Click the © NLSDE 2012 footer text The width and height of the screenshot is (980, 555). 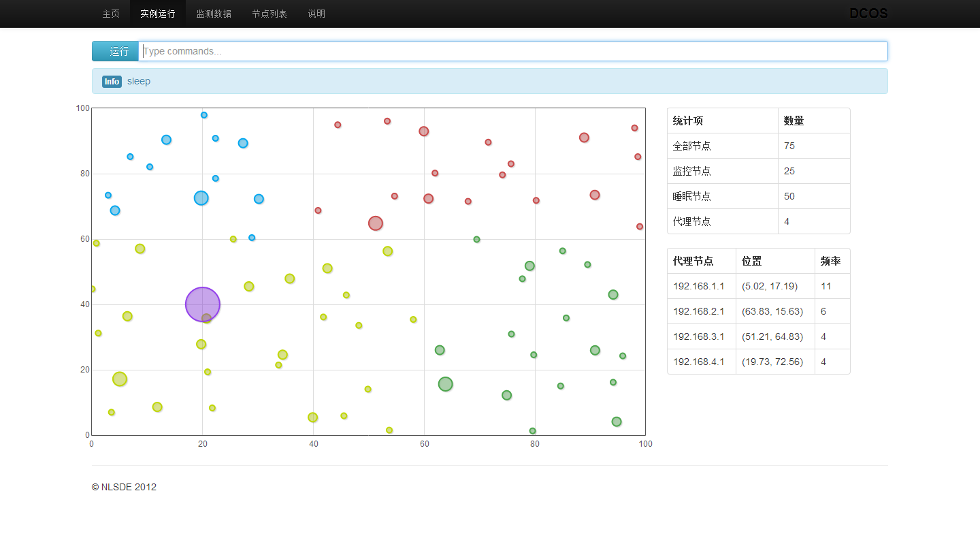pyautogui.click(x=124, y=487)
